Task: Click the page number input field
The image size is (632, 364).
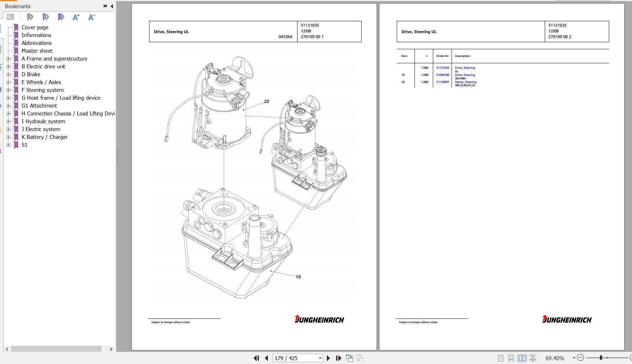Action: pyautogui.click(x=295, y=358)
